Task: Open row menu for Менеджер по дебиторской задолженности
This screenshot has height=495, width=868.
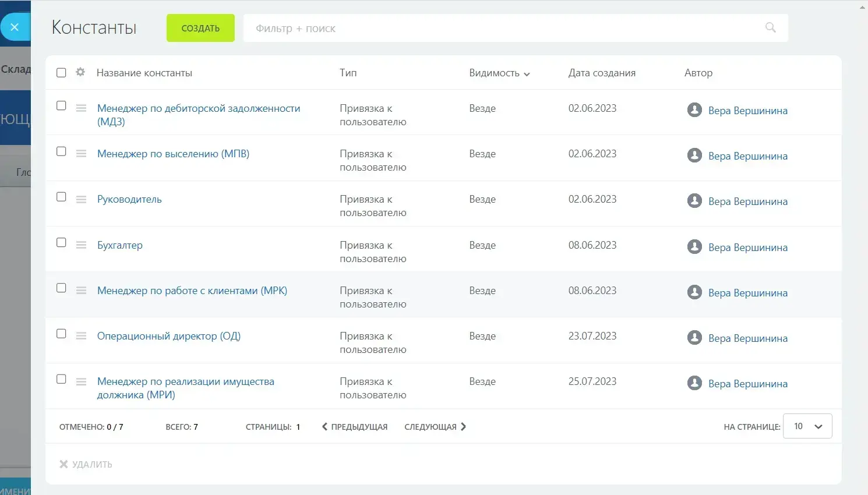Action: [81, 108]
